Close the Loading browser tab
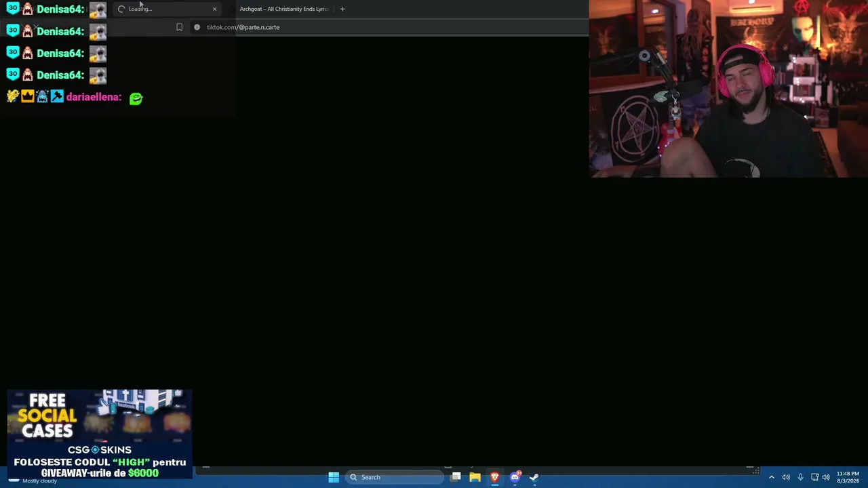This screenshot has width=868, height=488. click(x=215, y=9)
